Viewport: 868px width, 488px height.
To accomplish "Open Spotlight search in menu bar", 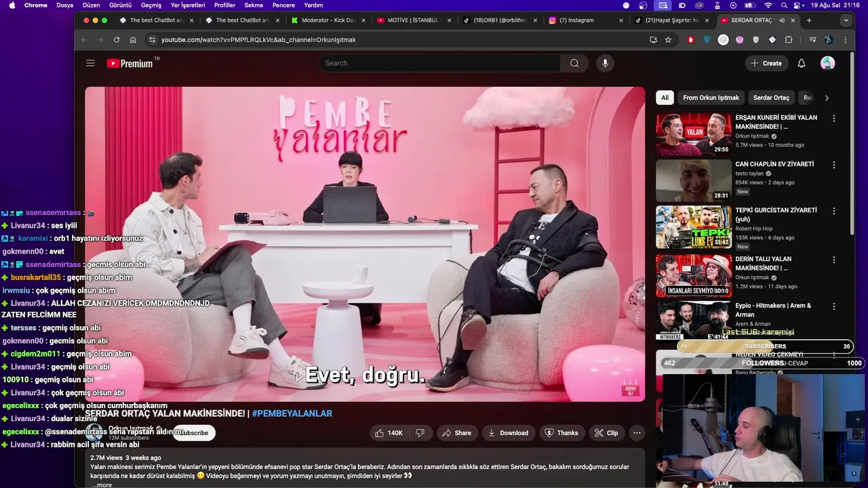I will point(785,5).
